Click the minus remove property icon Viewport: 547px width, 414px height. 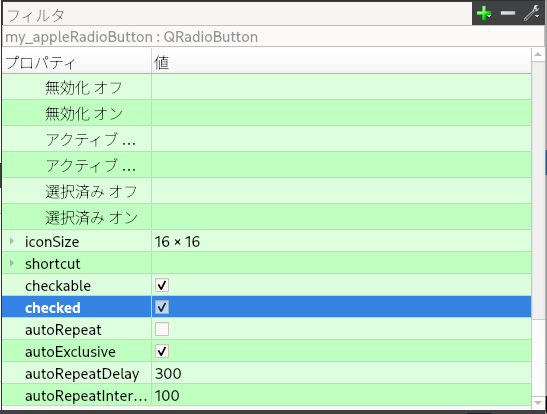pos(508,14)
